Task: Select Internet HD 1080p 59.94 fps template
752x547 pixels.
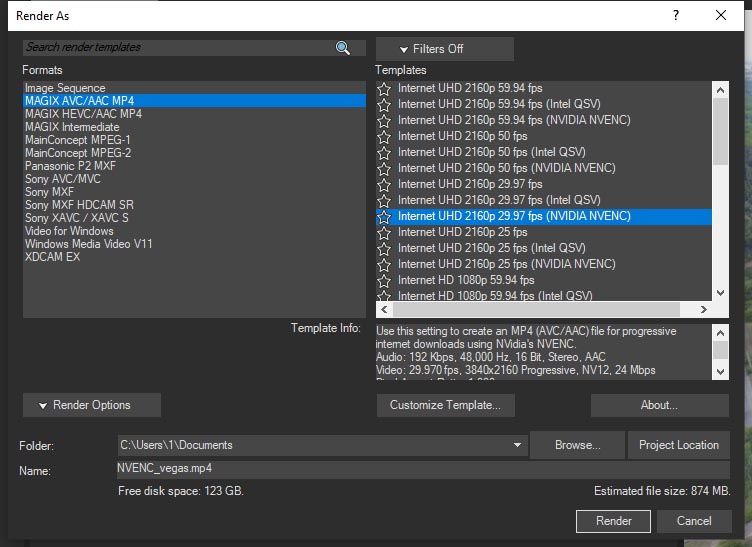Action: pyautogui.click(x=544, y=280)
